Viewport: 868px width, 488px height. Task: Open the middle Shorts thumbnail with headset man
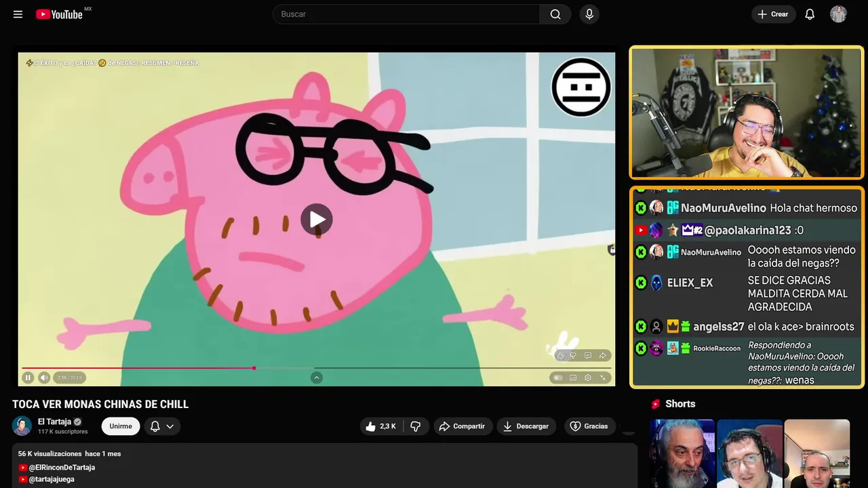tap(749, 453)
